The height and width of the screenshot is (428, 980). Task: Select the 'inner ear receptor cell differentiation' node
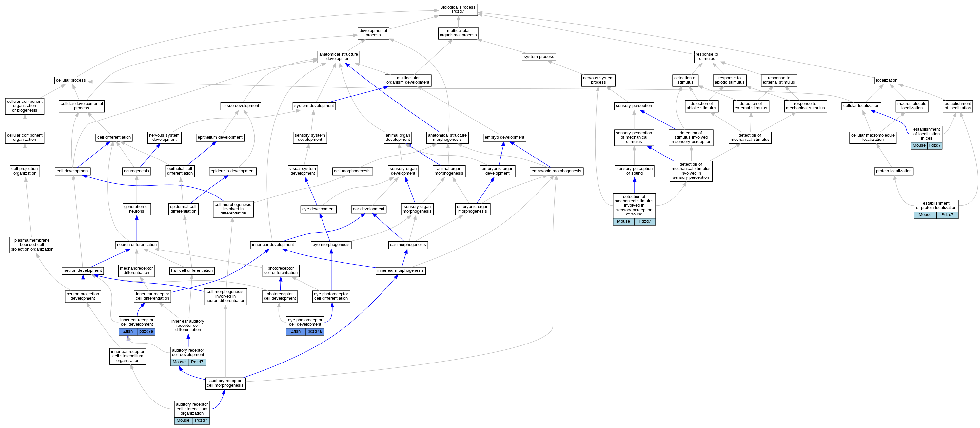[x=152, y=296]
